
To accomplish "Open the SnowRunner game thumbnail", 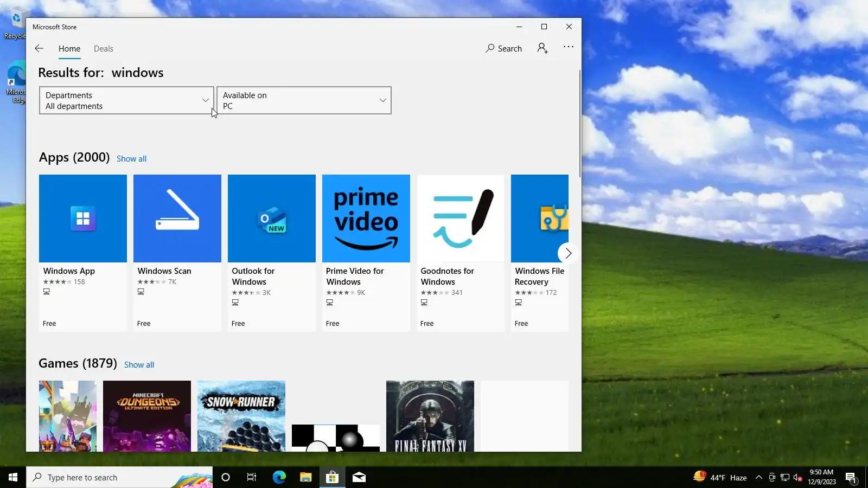I will (x=241, y=416).
